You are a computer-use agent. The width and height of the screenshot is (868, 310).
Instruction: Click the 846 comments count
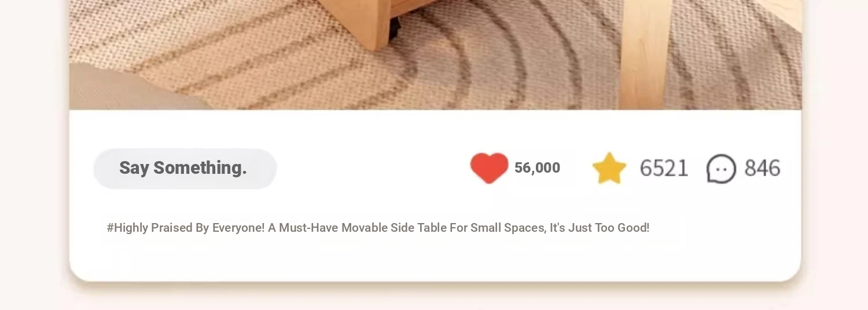click(x=762, y=168)
